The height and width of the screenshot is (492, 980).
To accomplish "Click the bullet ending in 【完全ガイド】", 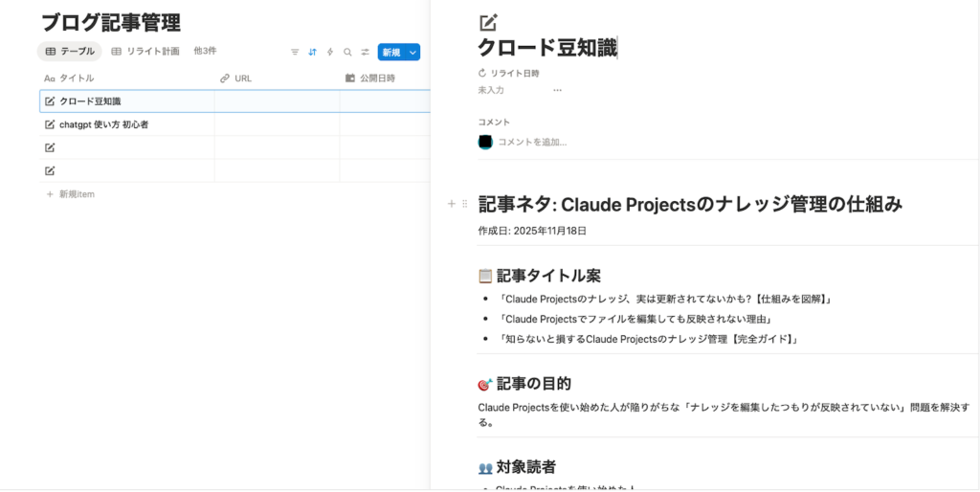I will click(x=648, y=339).
